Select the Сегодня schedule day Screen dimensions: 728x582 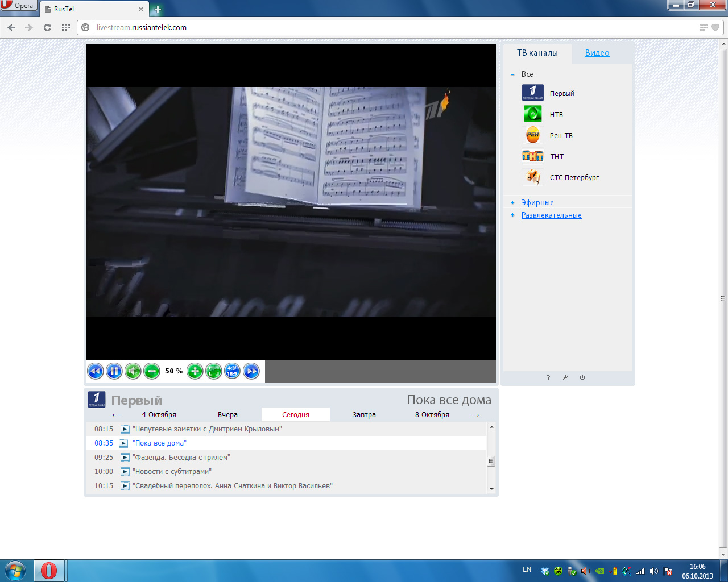coord(296,414)
